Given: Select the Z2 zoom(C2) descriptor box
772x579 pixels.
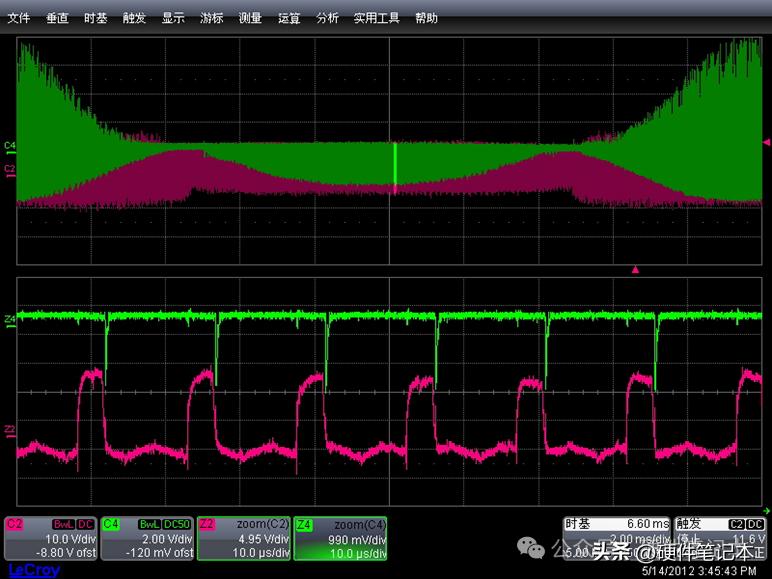Looking at the screenshot, I should 243,538.
